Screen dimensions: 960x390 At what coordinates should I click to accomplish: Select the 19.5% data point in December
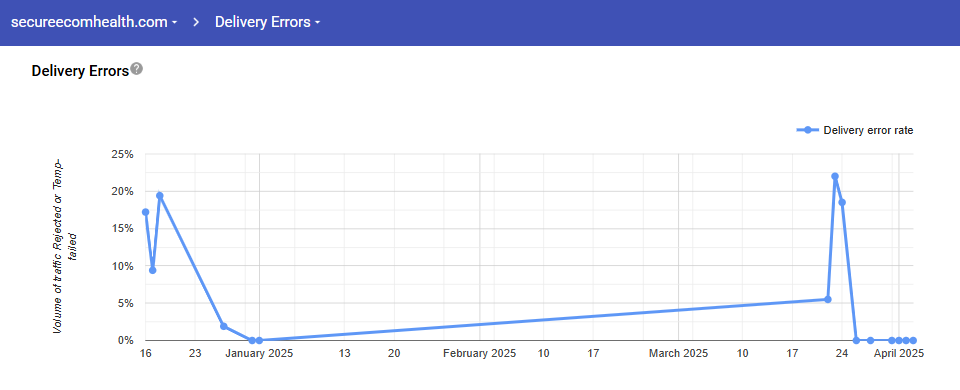point(160,196)
